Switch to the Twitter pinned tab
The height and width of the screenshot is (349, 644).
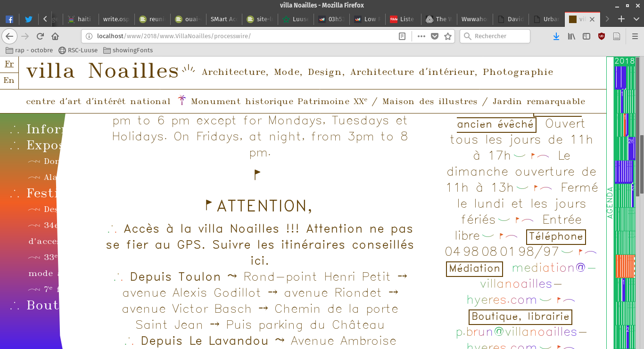pos(29,19)
